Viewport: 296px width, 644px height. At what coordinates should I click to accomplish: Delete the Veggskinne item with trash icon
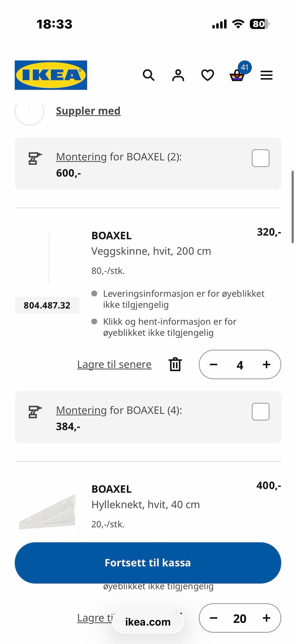pyautogui.click(x=175, y=364)
